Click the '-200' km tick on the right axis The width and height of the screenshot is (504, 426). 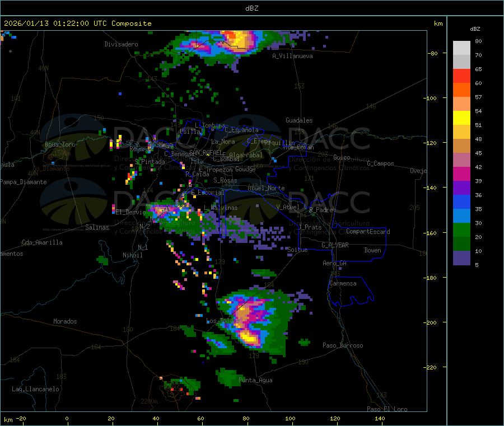tap(431, 322)
